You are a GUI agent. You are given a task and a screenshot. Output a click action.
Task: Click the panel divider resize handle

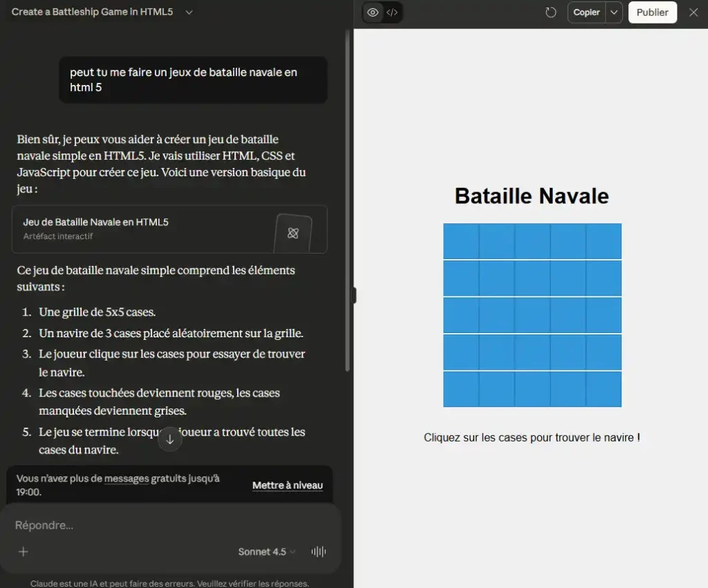(354, 295)
